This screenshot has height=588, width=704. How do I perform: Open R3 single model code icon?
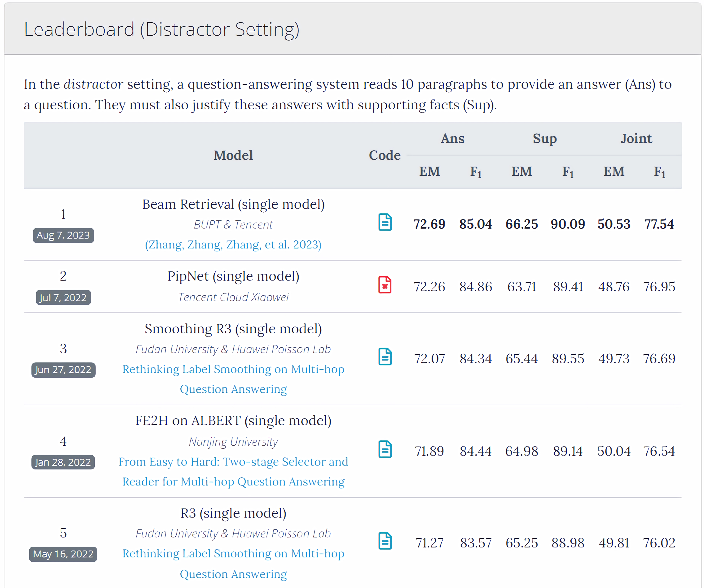click(x=385, y=541)
